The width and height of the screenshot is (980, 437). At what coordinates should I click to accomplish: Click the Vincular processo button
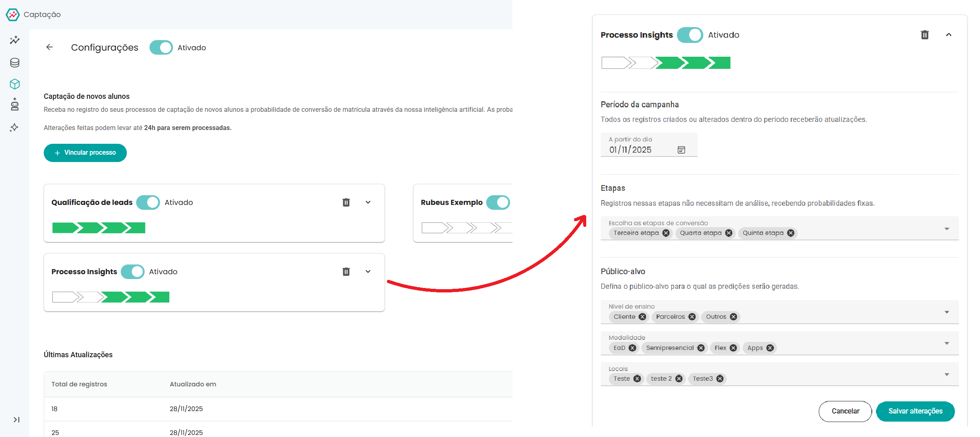[x=85, y=153]
